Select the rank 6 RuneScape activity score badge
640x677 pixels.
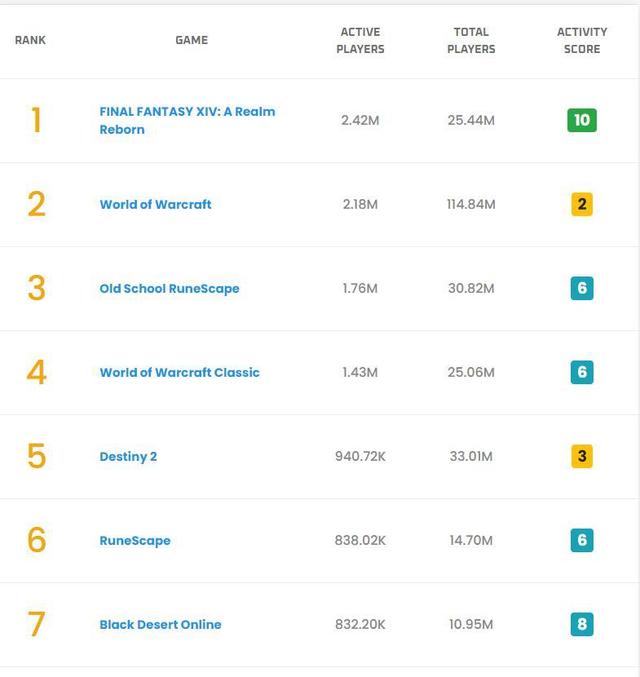582,540
